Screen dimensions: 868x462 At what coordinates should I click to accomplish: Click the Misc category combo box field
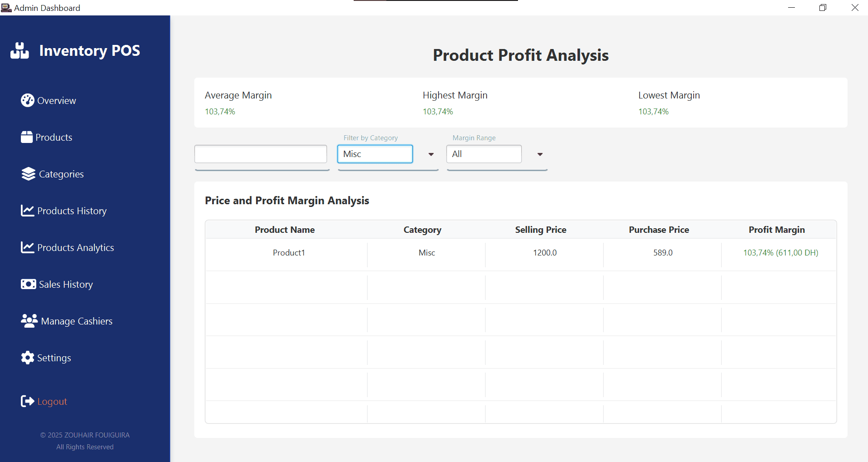pyautogui.click(x=375, y=154)
